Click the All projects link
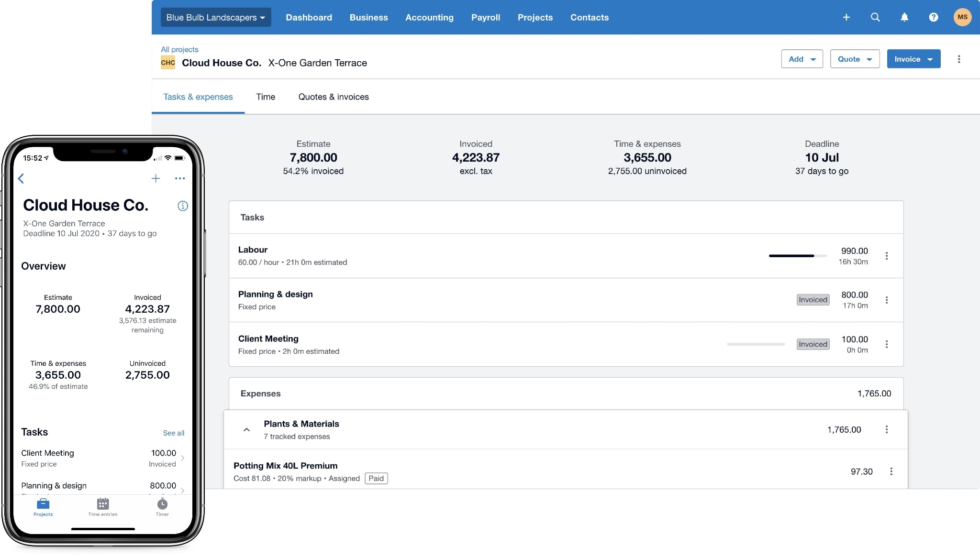 tap(179, 49)
